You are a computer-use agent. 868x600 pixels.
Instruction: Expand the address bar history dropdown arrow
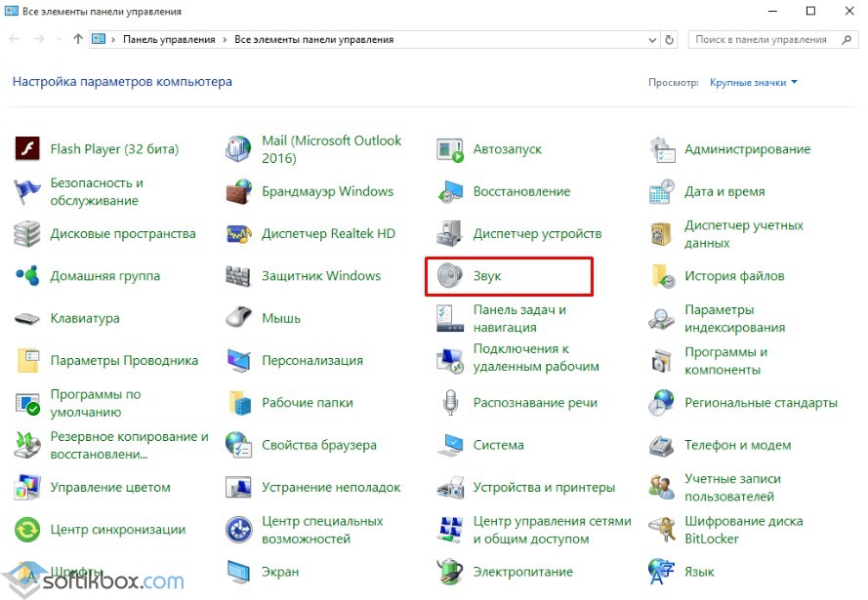tap(652, 40)
